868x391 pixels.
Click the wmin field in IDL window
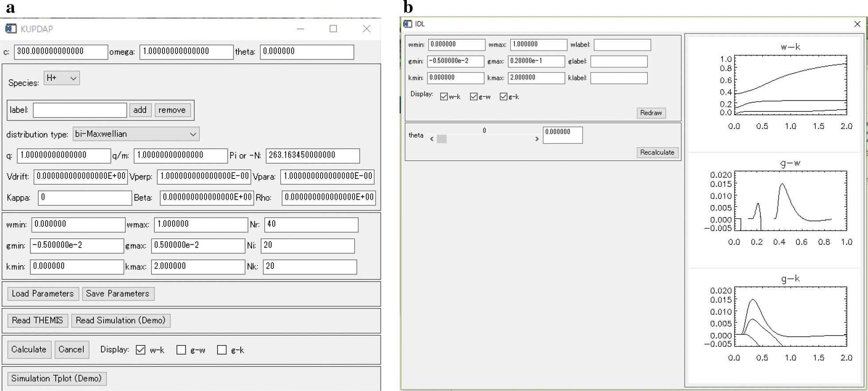[456, 45]
